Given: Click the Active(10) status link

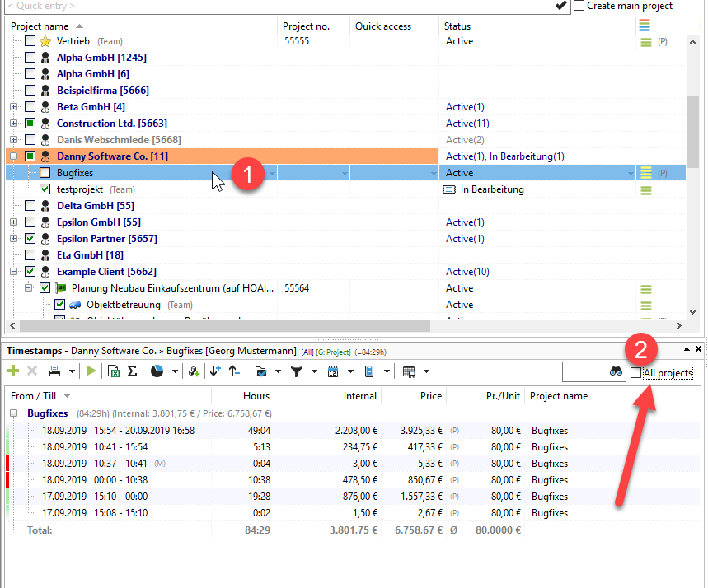Looking at the screenshot, I should [x=467, y=272].
